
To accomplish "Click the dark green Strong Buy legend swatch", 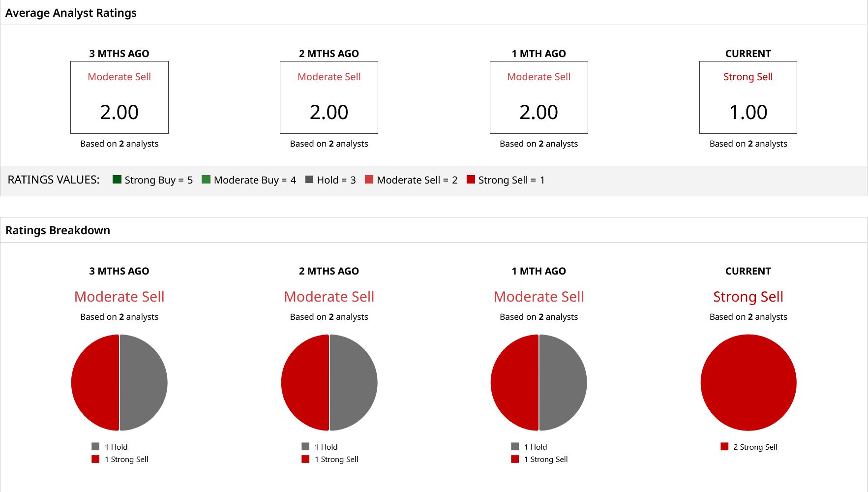I will tap(117, 180).
